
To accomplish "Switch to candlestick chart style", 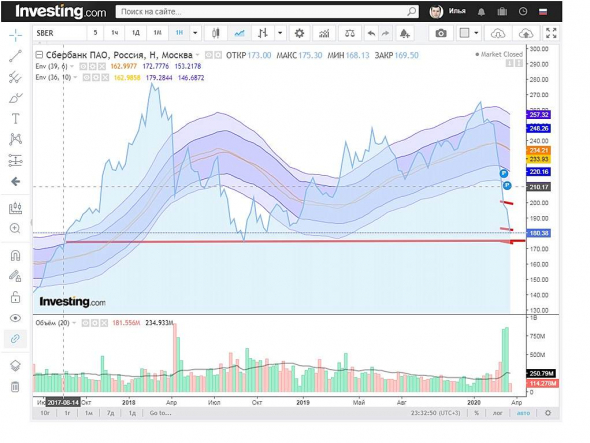I will (216, 33).
